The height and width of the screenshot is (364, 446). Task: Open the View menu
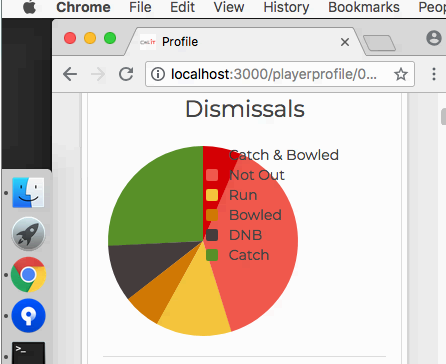point(229,7)
